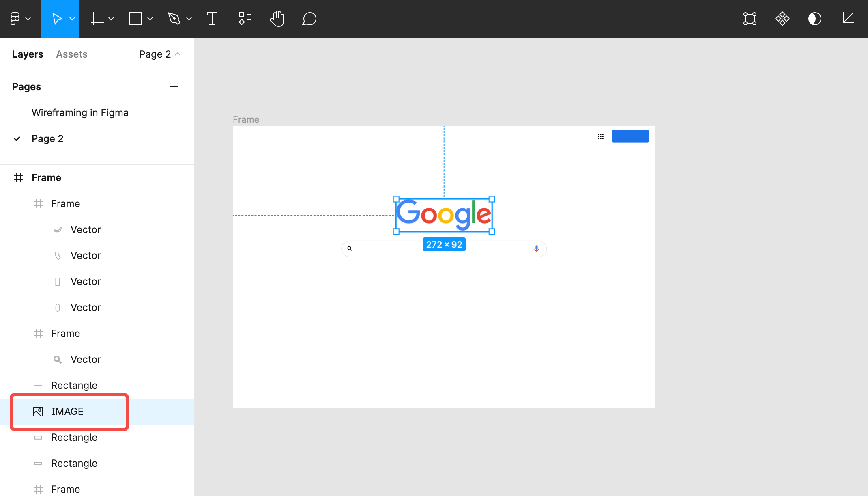Open the Wireframing in Figma page
This screenshot has width=868, height=496.
80,112
